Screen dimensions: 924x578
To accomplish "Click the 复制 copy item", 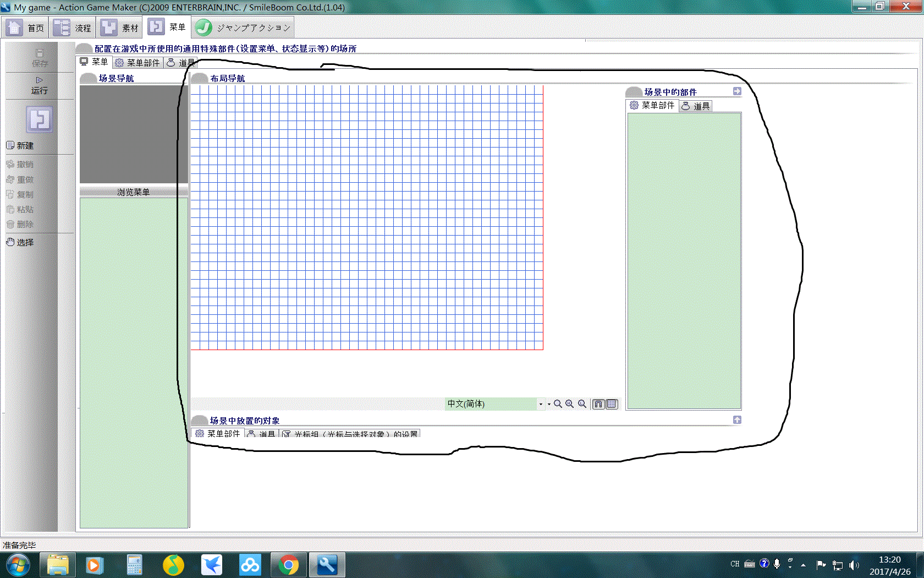I will tap(20, 194).
